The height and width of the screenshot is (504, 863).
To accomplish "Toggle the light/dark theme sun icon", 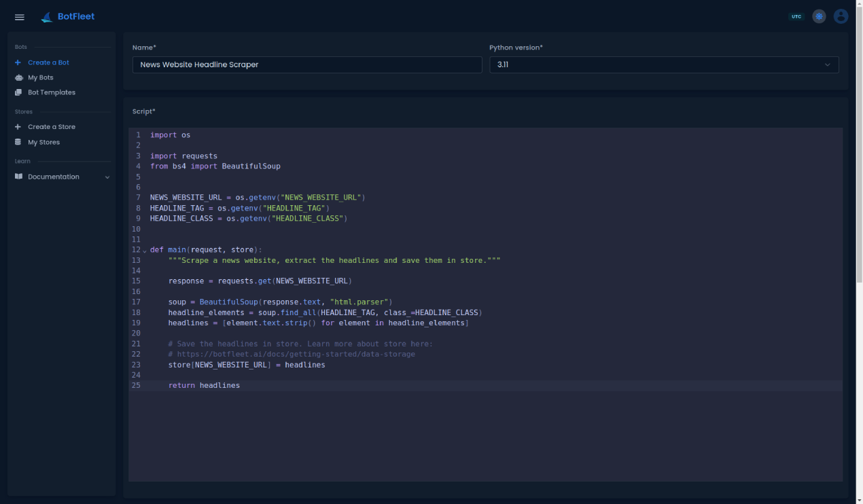I will pyautogui.click(x=819, y=16).
